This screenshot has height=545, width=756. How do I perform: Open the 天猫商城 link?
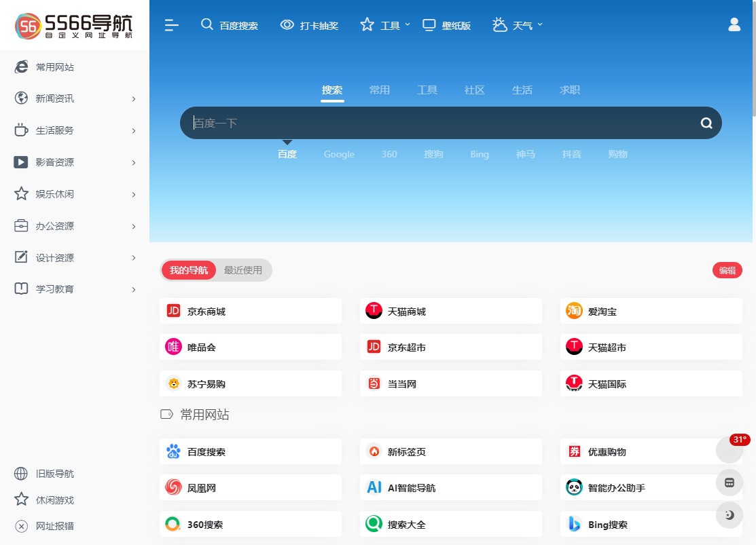451,311
